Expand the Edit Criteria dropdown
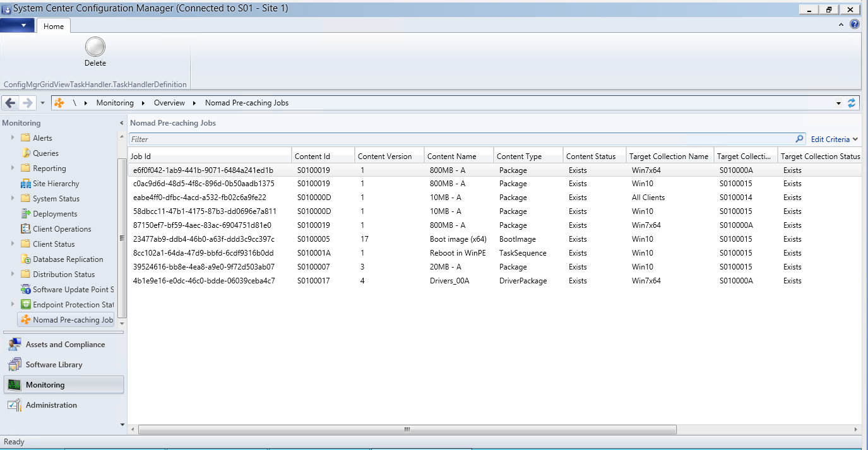This screenshot has width=868, height=450. (834, 139)
